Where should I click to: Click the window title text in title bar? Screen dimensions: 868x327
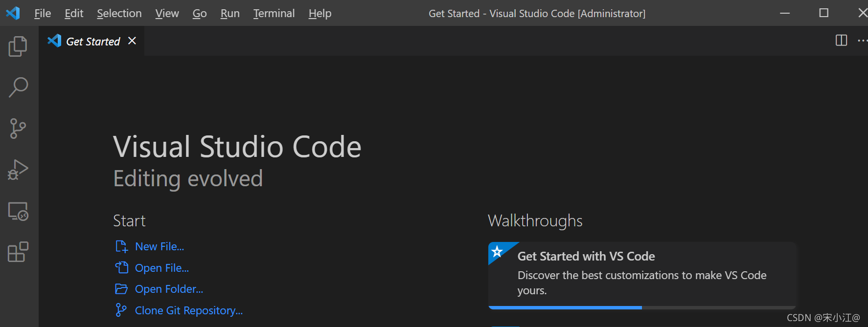(x=537, y=13)
